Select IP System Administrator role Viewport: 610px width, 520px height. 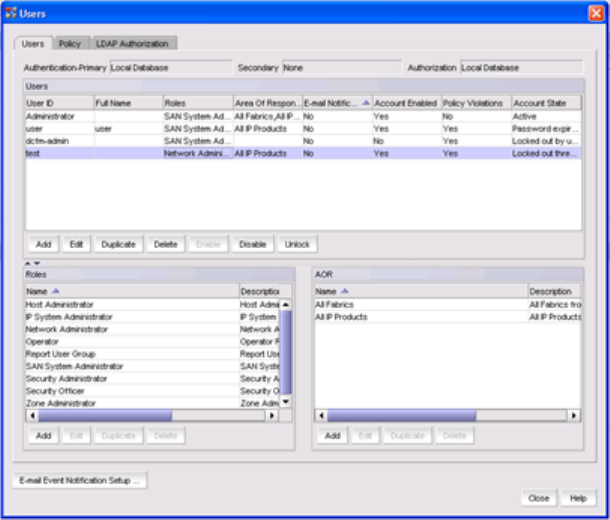tap(152, 317)
